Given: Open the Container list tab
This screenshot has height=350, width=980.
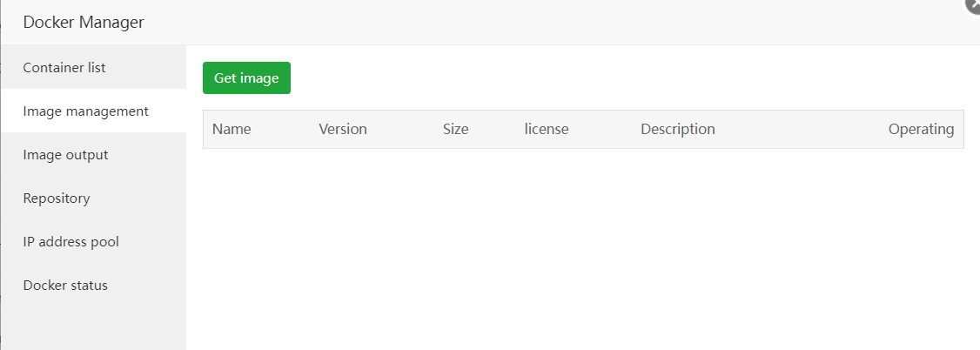Looking at the screenshot, I should pyautogui.click(x=64, y=67).
